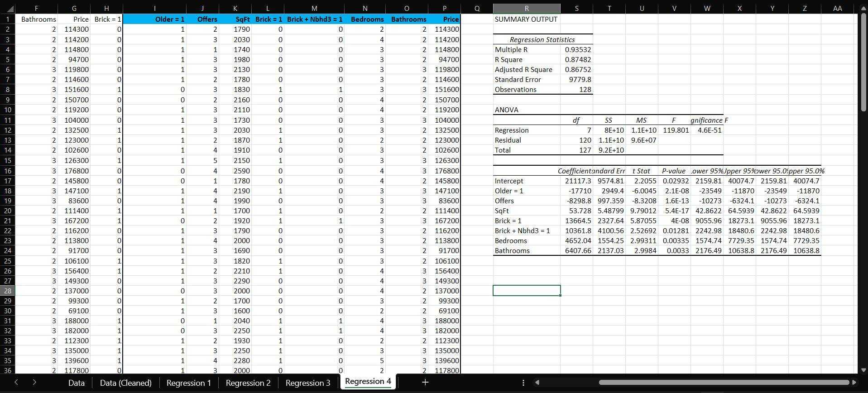Open the Data (Cleaned) sheet tab
Screen dimensions: 868x393
pos(125,383)
